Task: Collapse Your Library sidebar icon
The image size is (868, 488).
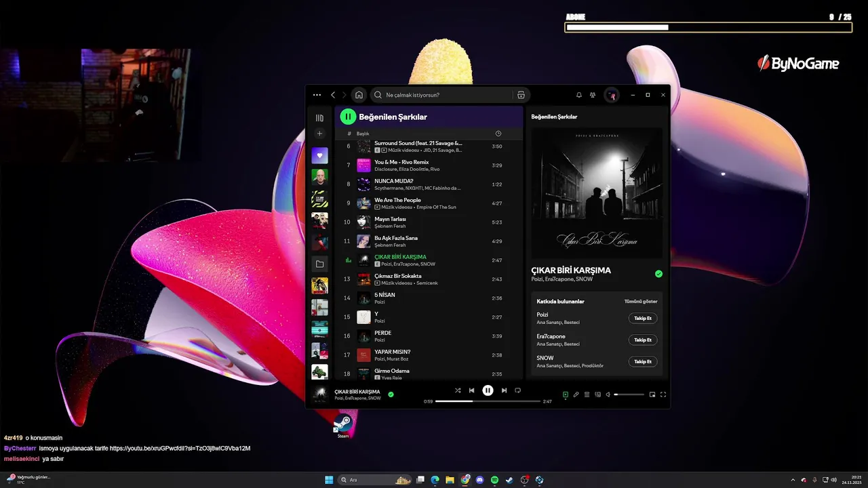Action: click(319, 118)
